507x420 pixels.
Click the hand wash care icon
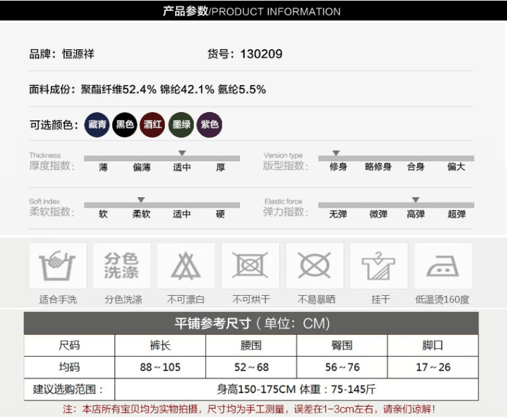pyautogui.click(x=57, y=265)
